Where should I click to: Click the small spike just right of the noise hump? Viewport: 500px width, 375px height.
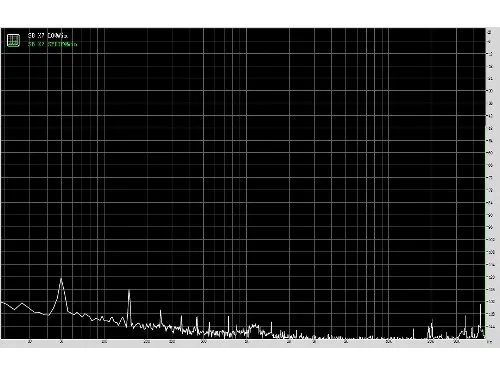tap(271, 323)
